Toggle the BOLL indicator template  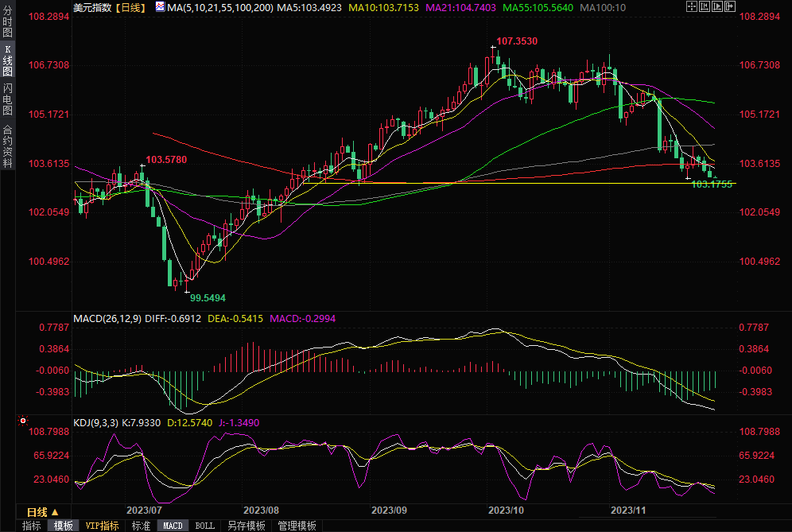204,526
